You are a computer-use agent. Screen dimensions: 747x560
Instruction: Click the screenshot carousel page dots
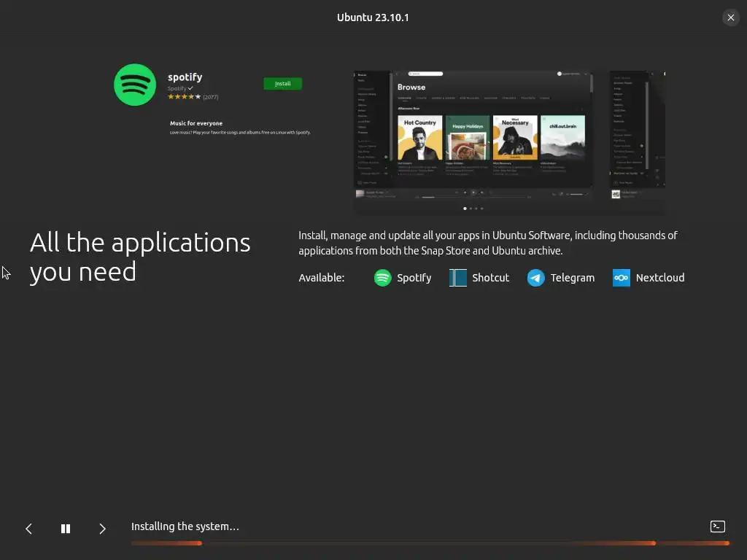473,208
